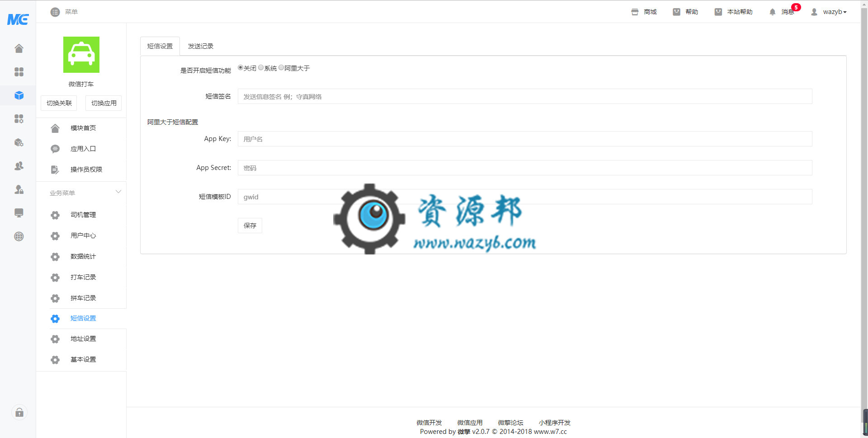
Task: Select the 阿里大于 radio option
Action: click(281, 68)
